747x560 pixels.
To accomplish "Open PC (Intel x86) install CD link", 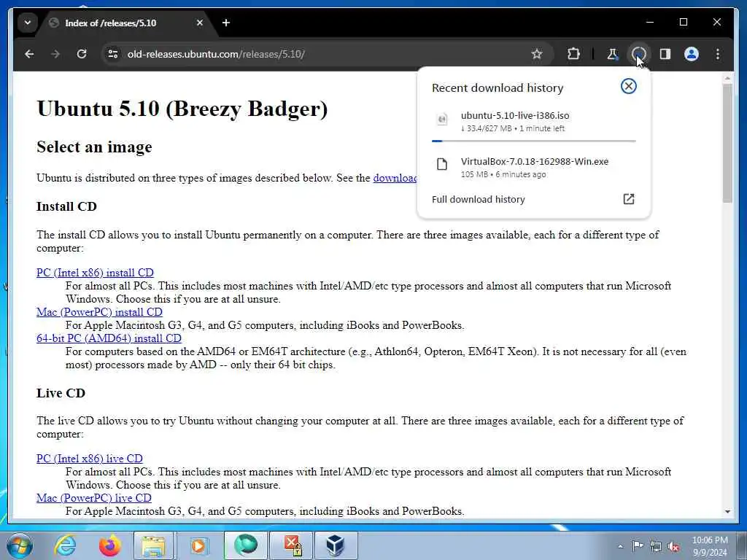I will 96,273.
